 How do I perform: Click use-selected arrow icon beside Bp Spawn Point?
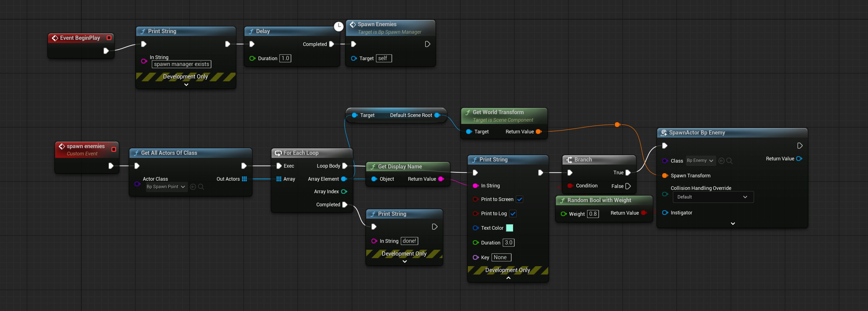coord(193,187)
